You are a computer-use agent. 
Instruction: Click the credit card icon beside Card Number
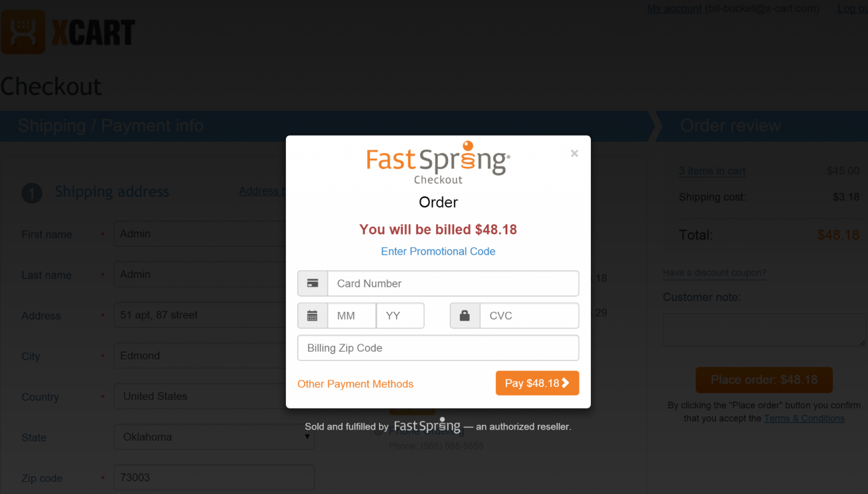pyautogui.click(x=312, y=283)
